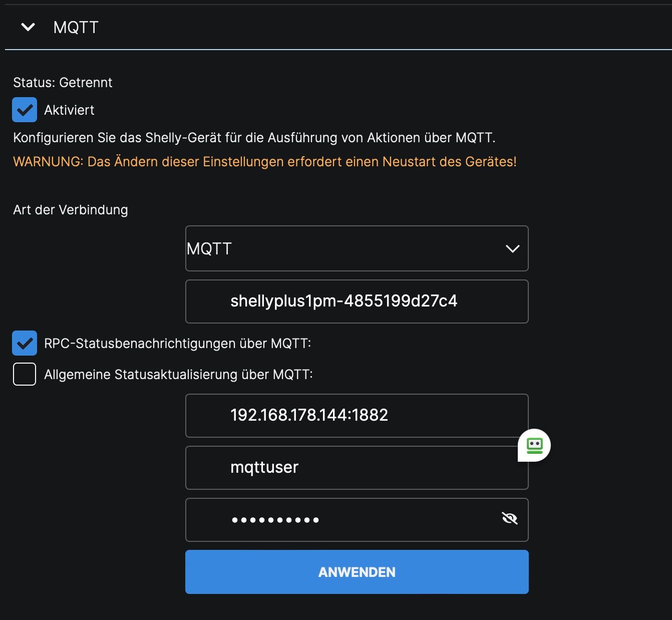Screen dimensions: 672x620
Task: Click the Allgemeine Statusaktualisierung label text
Action: [178, 375]
